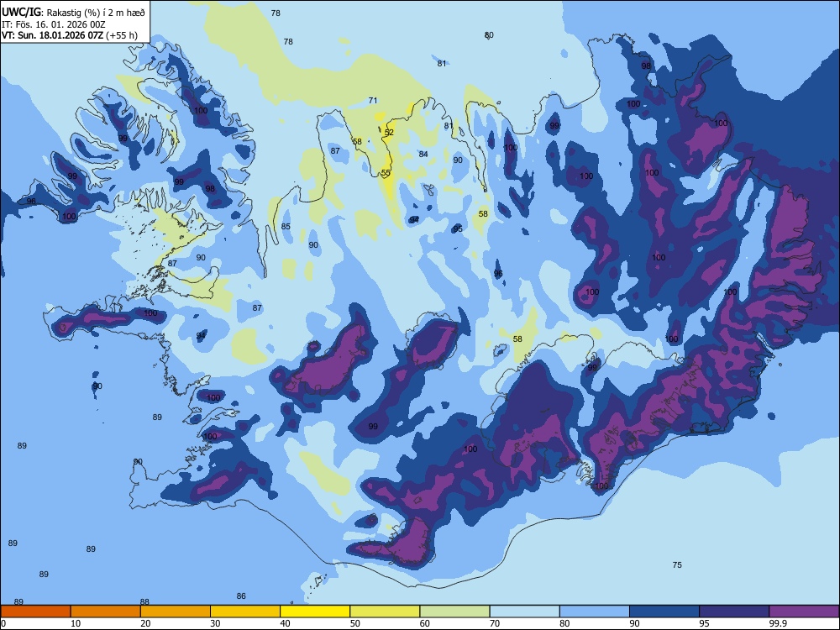Click the '88' humidity value on the map
840x630 pixels.
(x=144, y=601)
